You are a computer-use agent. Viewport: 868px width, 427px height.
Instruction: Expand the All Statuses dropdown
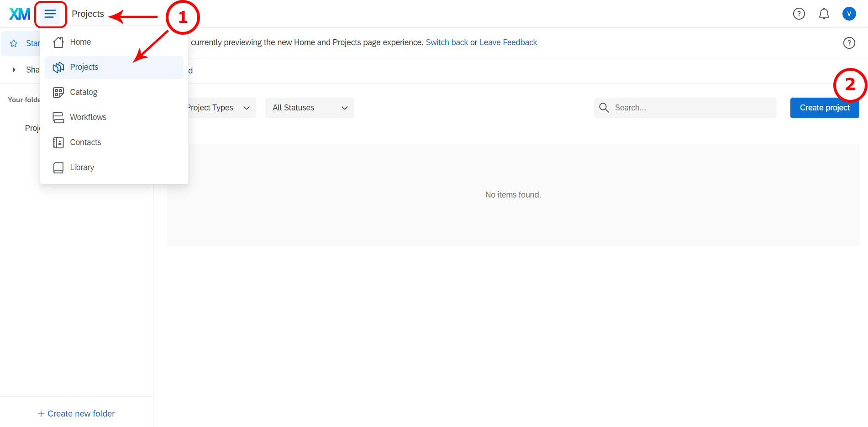(x=310, y=108)
